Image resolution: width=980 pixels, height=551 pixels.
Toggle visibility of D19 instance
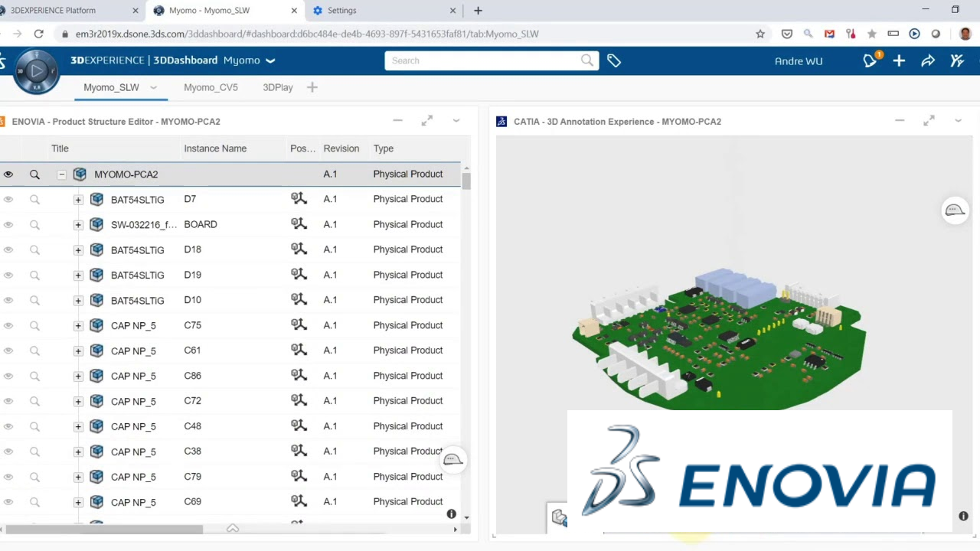(8, 275)
